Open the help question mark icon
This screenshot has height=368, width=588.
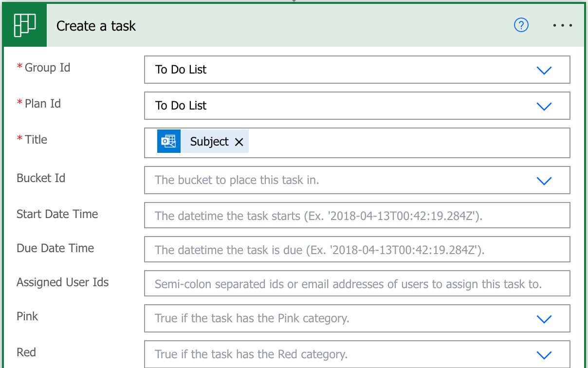521,25
